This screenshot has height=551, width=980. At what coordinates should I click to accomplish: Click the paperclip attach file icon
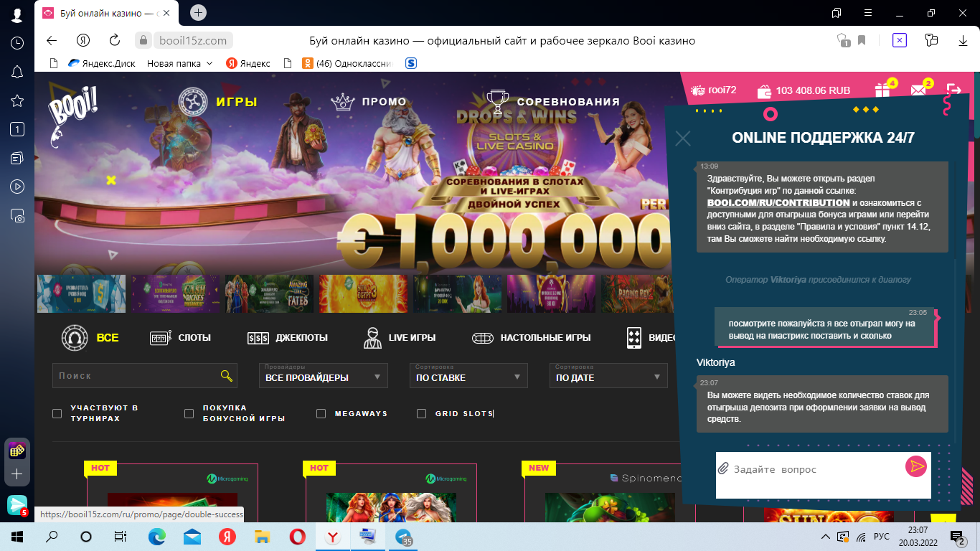(723, 469)
